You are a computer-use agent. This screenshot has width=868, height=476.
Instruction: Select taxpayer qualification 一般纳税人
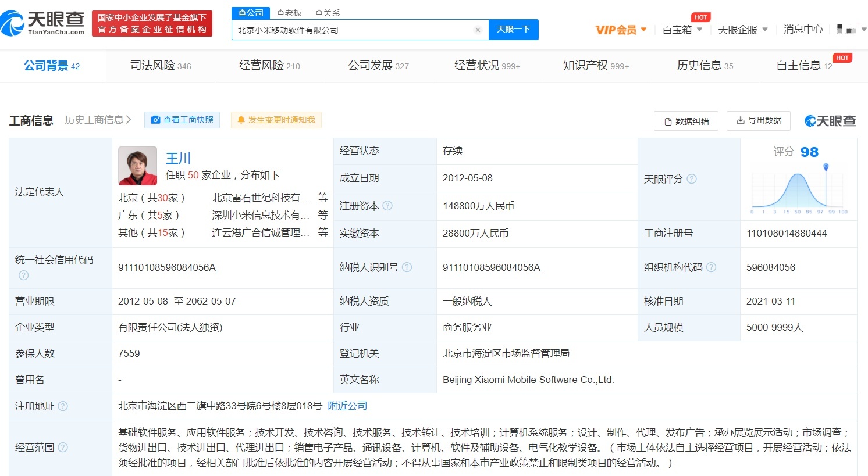[x=467, y=301]
